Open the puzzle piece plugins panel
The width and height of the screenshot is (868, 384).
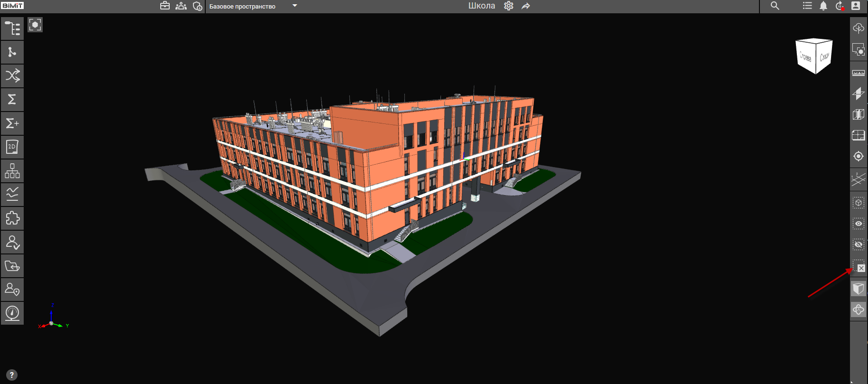click(12, 218)
